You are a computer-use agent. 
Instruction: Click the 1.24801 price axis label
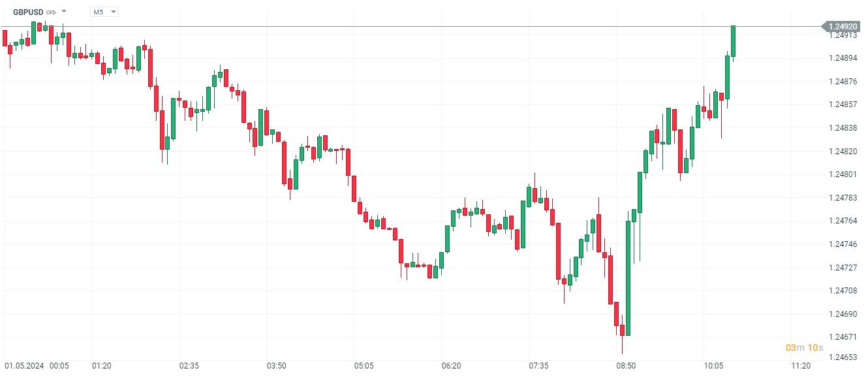[843, 174]
